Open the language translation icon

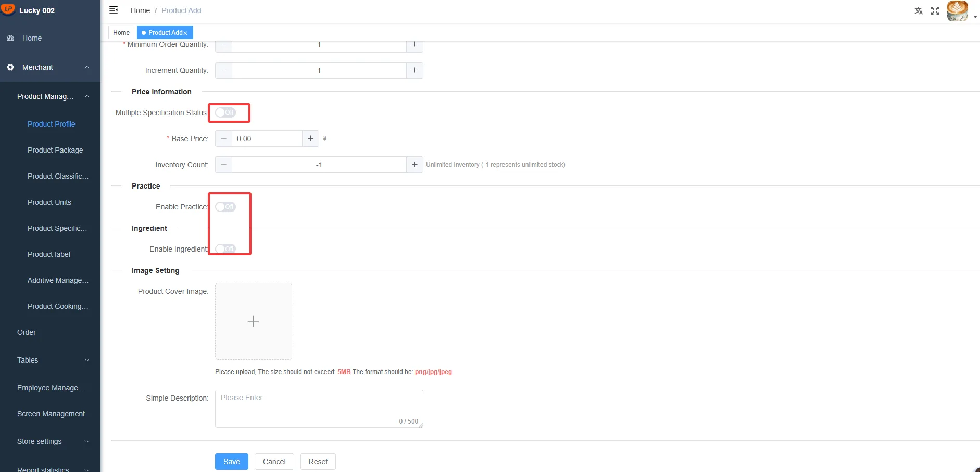click(919, 10)
